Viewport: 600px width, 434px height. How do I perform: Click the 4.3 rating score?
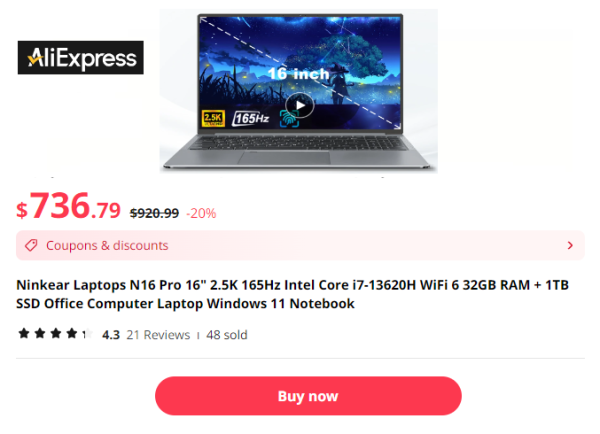pos(111,335)
